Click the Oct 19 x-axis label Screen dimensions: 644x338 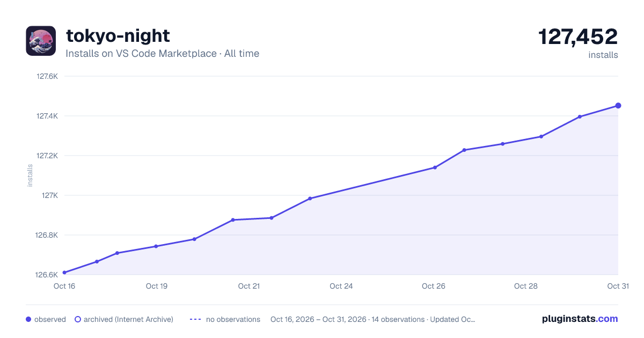point(157,286)
